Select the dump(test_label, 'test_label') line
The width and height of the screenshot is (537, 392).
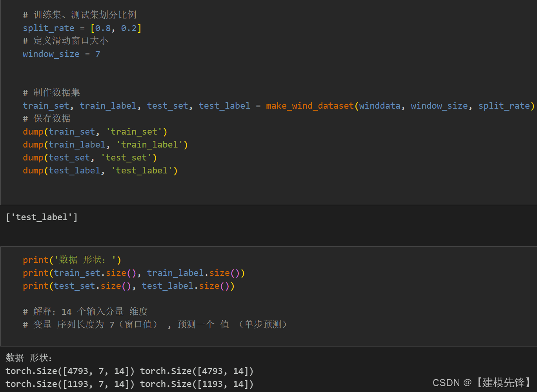pos(100,170)
